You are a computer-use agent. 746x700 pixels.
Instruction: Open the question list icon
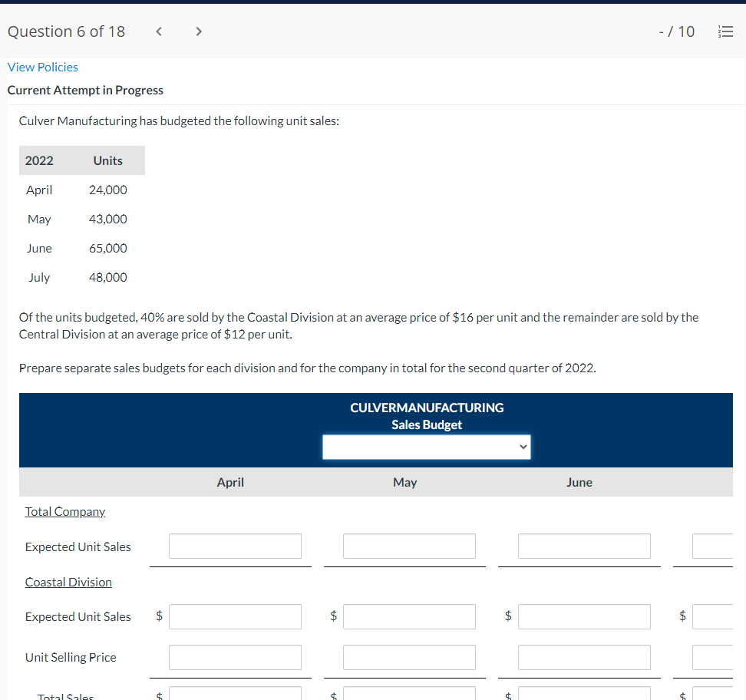pyautogui.click(x=725, y=31)
